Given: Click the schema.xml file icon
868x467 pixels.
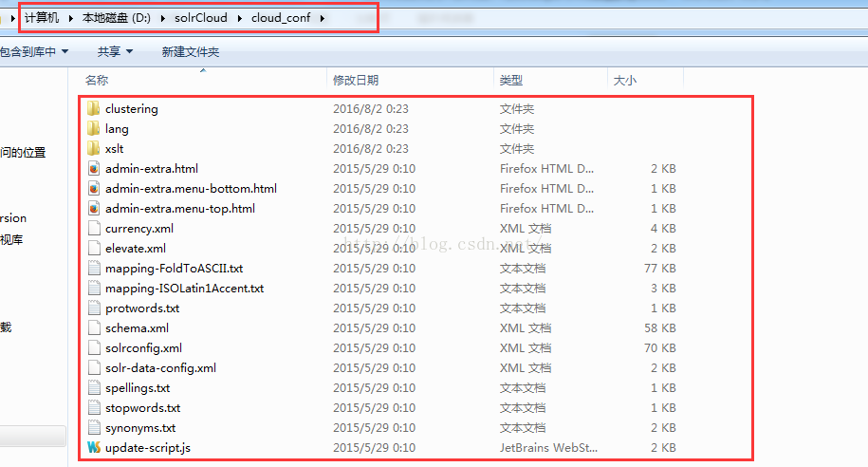Looking at the screenshot, I should (x=94, y=328).
